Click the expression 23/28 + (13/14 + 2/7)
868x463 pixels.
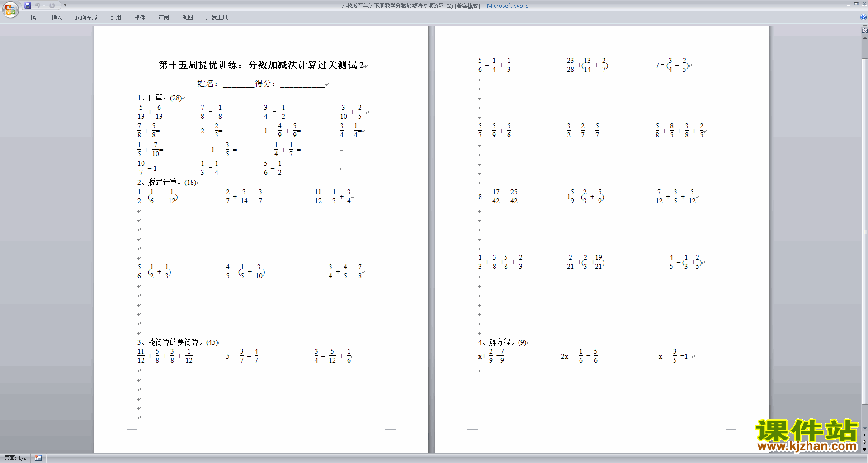pos(587,65)
